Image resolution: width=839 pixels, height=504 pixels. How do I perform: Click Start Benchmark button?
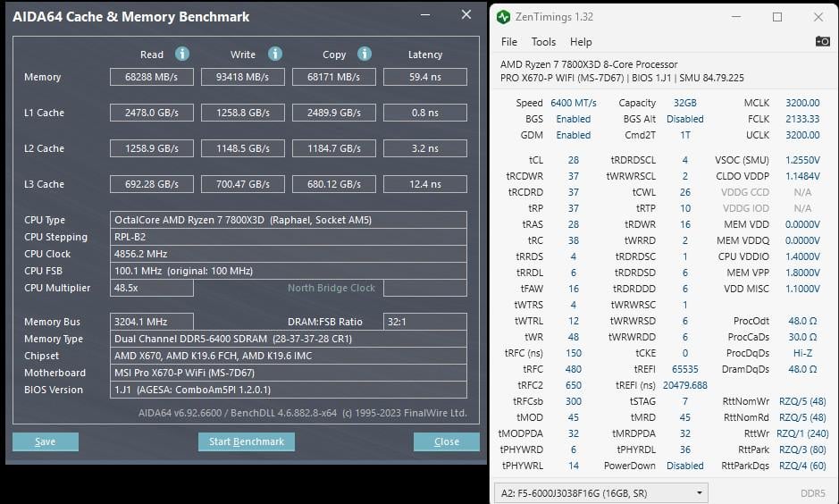(246, 441)
